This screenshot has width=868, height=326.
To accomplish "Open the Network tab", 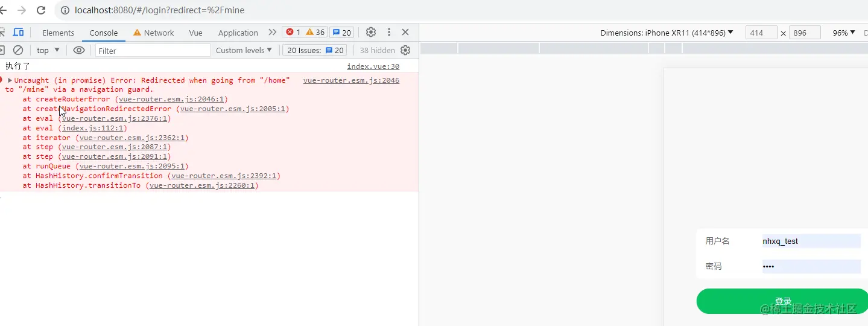I will coord(153,33).
